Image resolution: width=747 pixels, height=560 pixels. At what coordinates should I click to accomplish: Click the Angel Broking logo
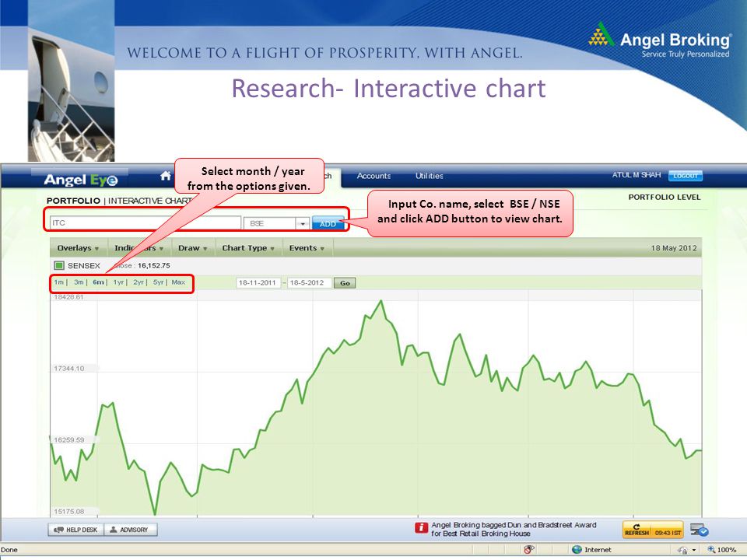tap(659, 41)
